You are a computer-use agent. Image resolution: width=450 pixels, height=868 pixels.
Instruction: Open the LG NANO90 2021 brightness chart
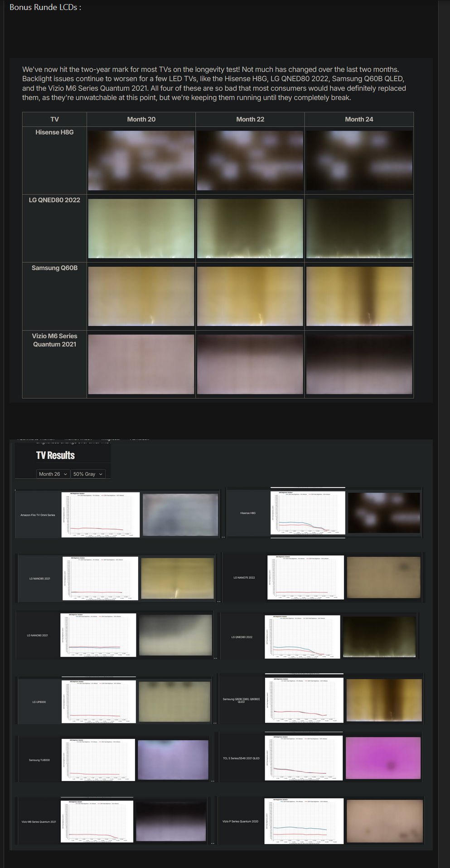(x=98, y=635)
